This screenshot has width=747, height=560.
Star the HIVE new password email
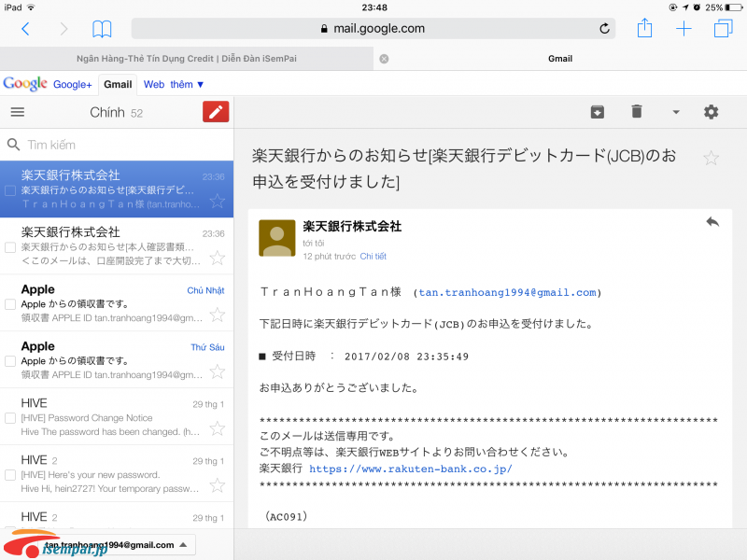tap(218, 485)
